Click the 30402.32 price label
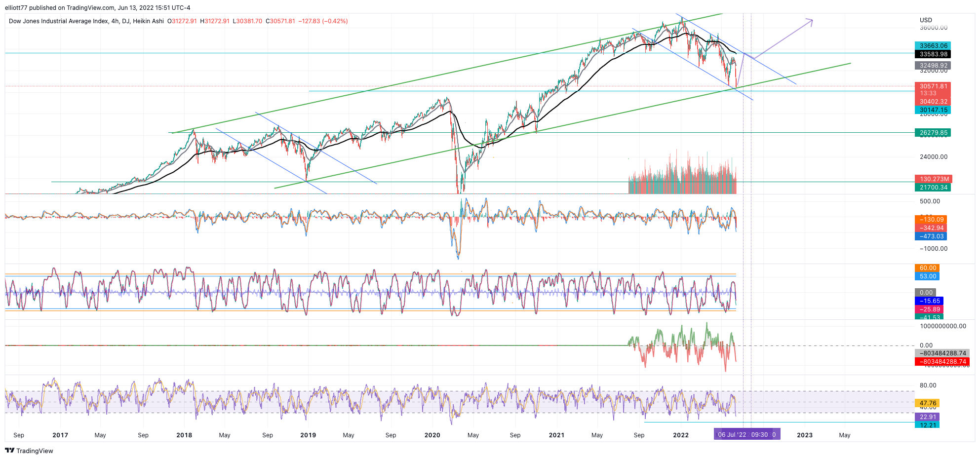Screen dimensions: 980x459 pyautogui.click(x=933, y=102)
